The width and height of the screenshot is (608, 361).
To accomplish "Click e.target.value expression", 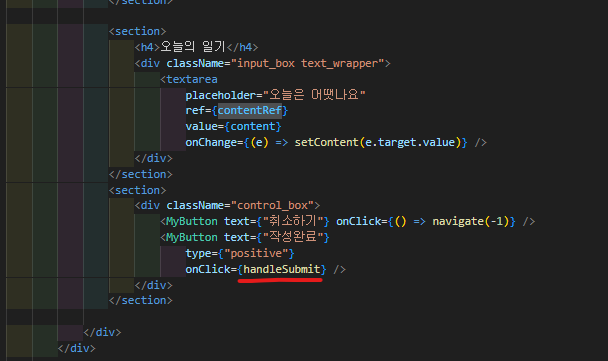I will pyautogui.click(x=410, y=142).
